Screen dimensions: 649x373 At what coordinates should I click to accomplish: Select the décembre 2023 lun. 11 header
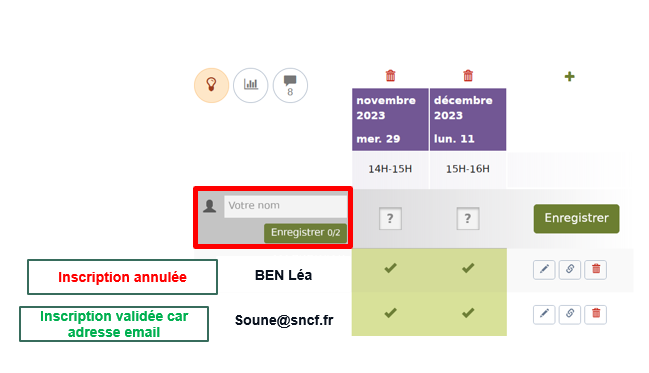[x=468, y=119]
